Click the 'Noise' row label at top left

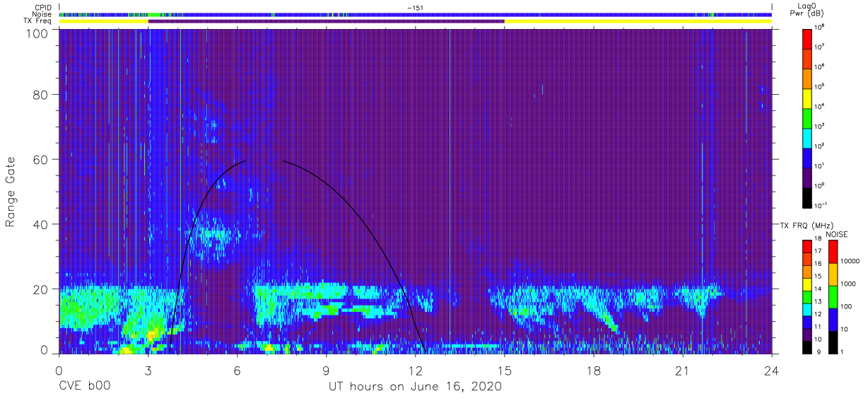point(42,14)
